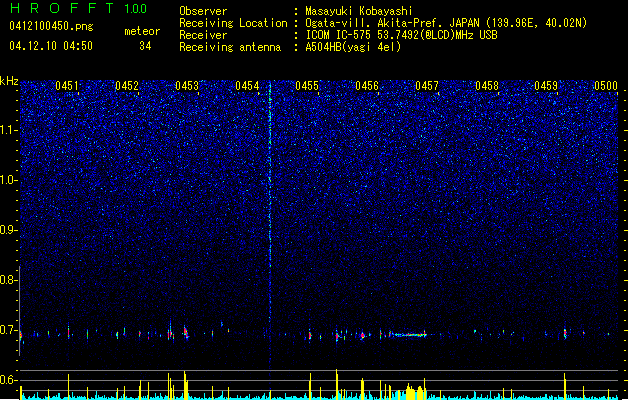
Task: Select the file name 0412100450.png
Action: click(x=51, y=26)
